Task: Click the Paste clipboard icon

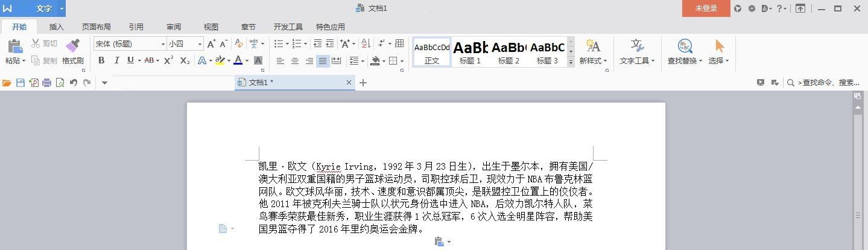Action: tap(14, 46)
